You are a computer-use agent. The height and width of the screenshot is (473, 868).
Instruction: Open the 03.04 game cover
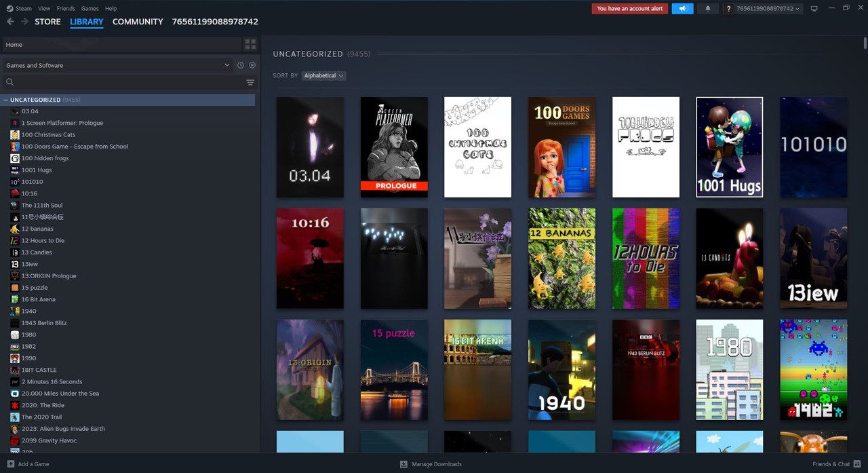[x=310, y=147]
